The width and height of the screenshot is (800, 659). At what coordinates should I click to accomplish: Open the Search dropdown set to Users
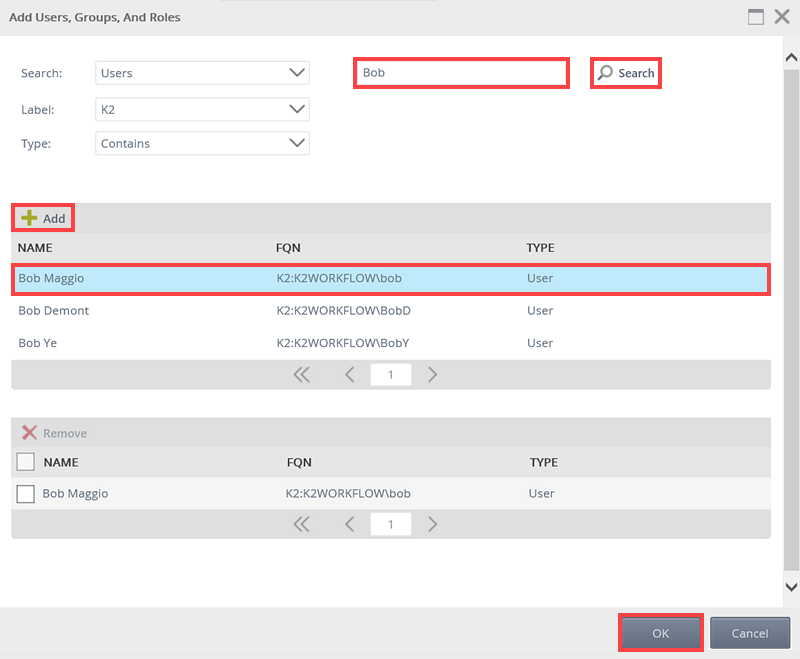[x=203, y=73]
